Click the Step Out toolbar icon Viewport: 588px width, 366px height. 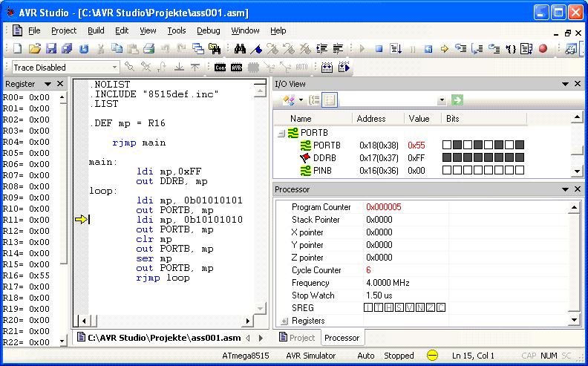494,48
